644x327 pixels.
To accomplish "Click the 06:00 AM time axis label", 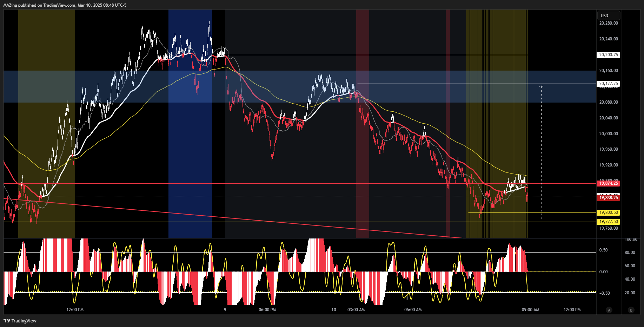I will point(413,310).
